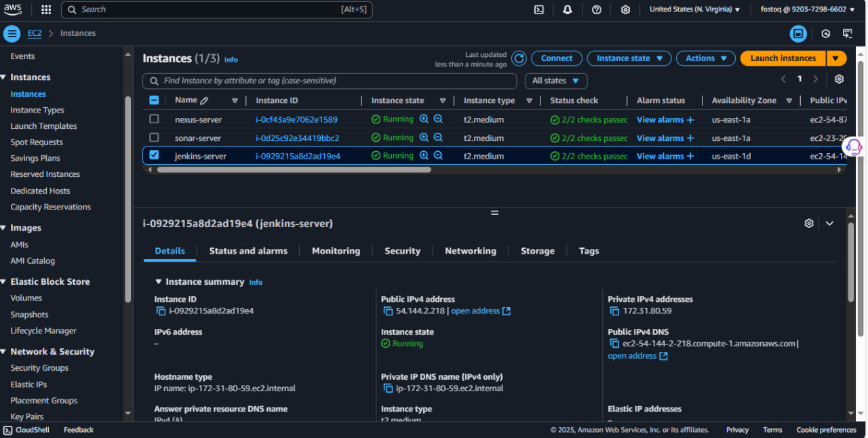Collapse the instance details panel chevron
This screenshot has width=868, height=438.
829,223
